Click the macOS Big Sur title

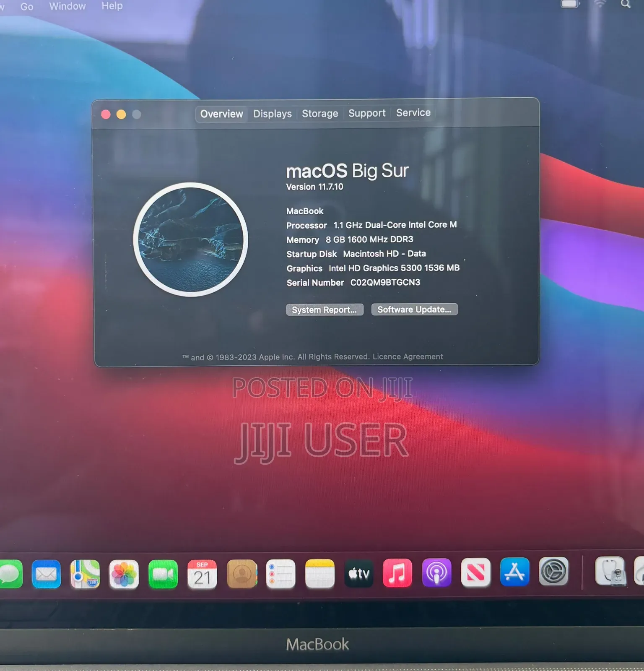point(347,171)
